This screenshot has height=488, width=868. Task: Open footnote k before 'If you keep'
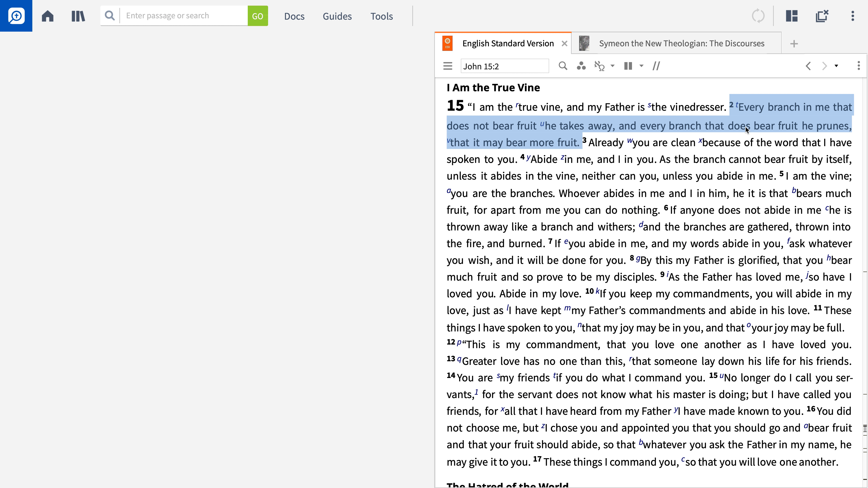pos(597,291)
